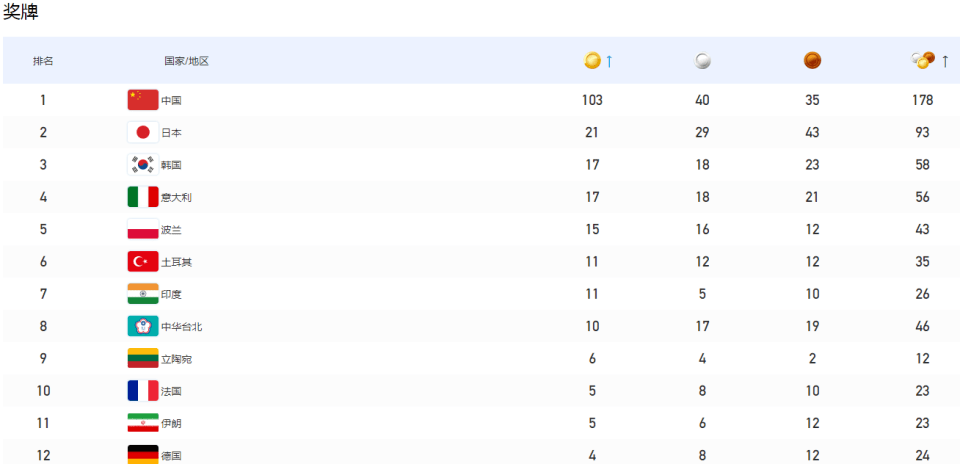Screen dimensions: 960x464
Task: Click the China flag icon
Action: click(143, 100)
